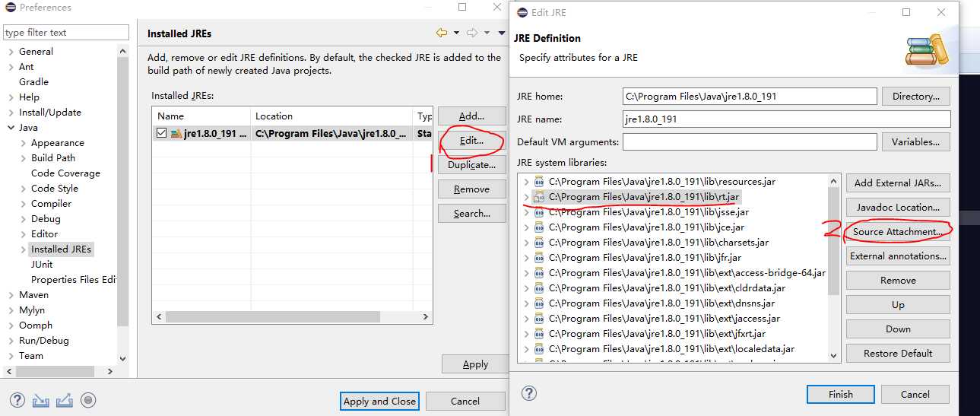Click the Source Attachment... button
This screenshot has width=980, height=416.
[x=898, y=231]
